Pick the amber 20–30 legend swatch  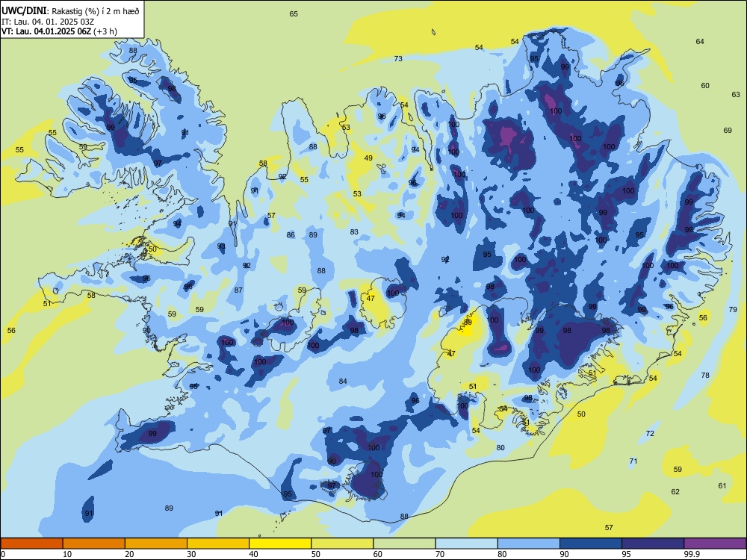pyautogui.click(x=156, y=544)
